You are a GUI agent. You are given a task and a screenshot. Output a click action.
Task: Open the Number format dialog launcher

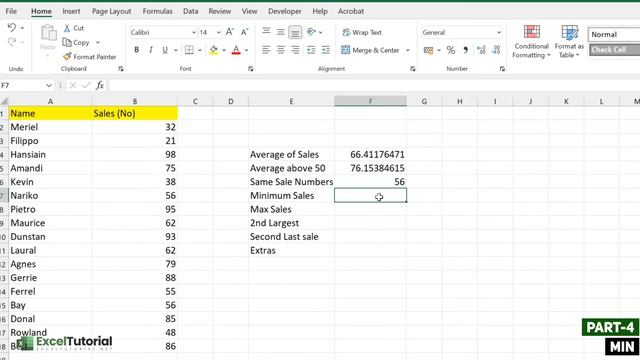click(502, 69)
